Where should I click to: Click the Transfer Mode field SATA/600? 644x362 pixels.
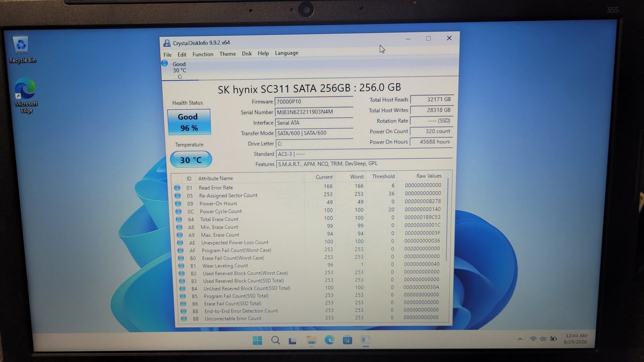coord(314,133)
